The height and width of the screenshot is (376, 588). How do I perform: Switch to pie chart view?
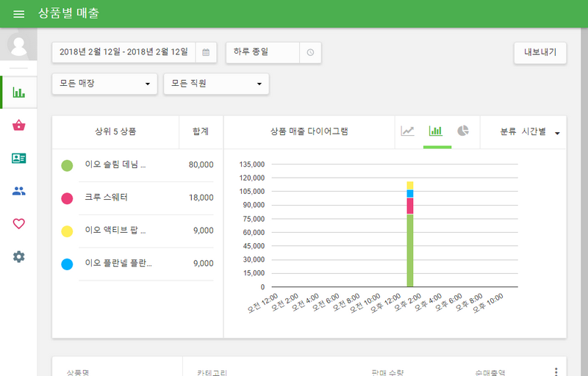tap(463, 131)
